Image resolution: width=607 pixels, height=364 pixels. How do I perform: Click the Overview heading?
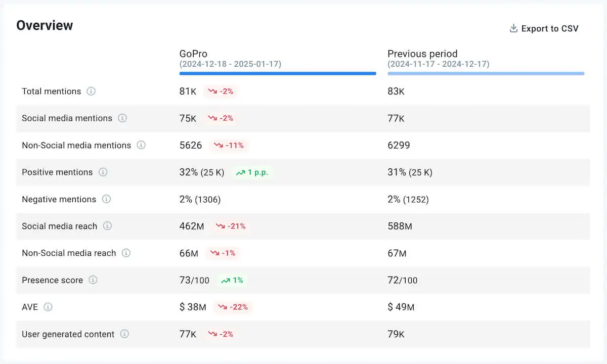click(45, 25)
